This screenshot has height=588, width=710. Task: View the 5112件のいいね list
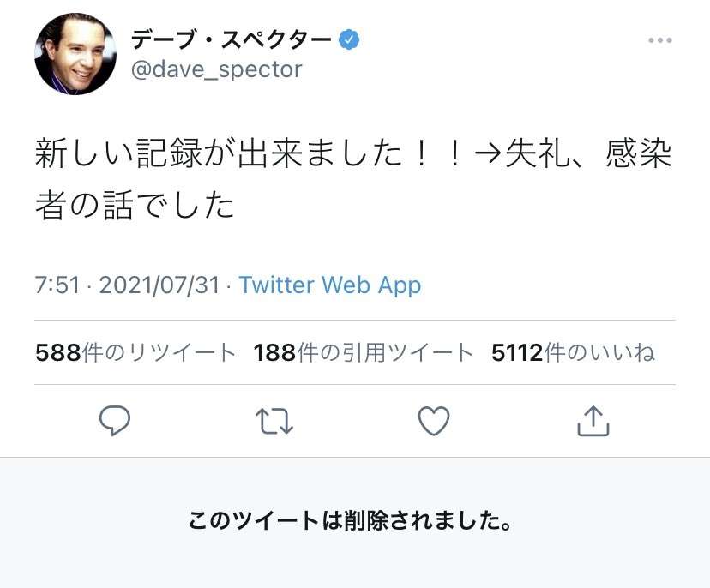coord(574,352)
